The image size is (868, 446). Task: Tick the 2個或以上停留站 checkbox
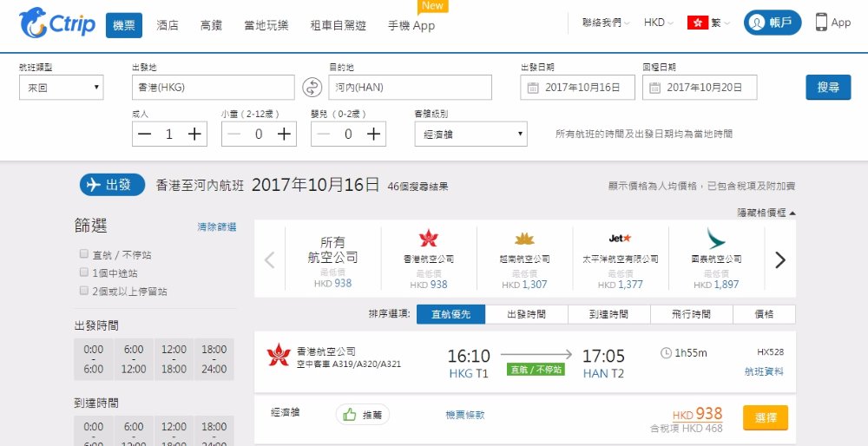click(x=83, y=292)
